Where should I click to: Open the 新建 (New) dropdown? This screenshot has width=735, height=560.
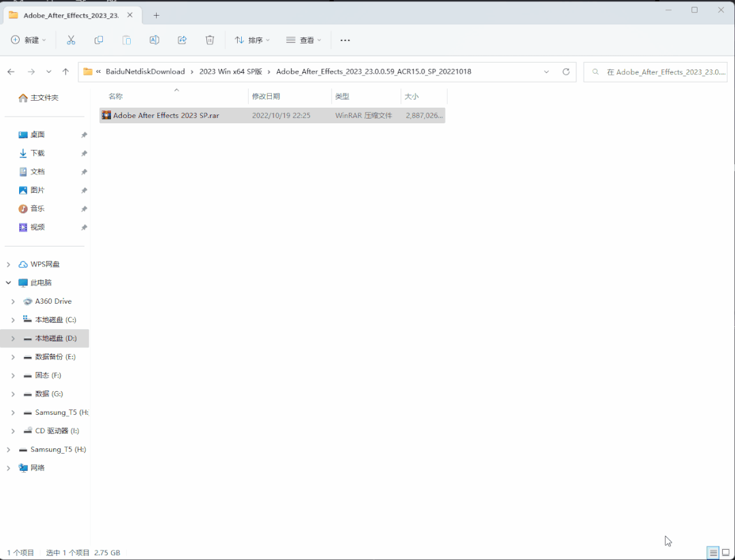click(x=29, y=40)
